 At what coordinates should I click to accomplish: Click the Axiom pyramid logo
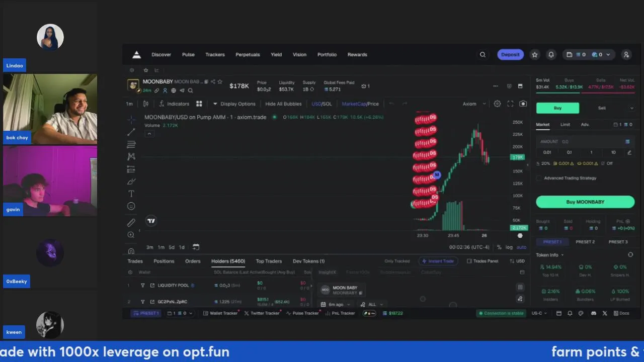coord(136,55)
